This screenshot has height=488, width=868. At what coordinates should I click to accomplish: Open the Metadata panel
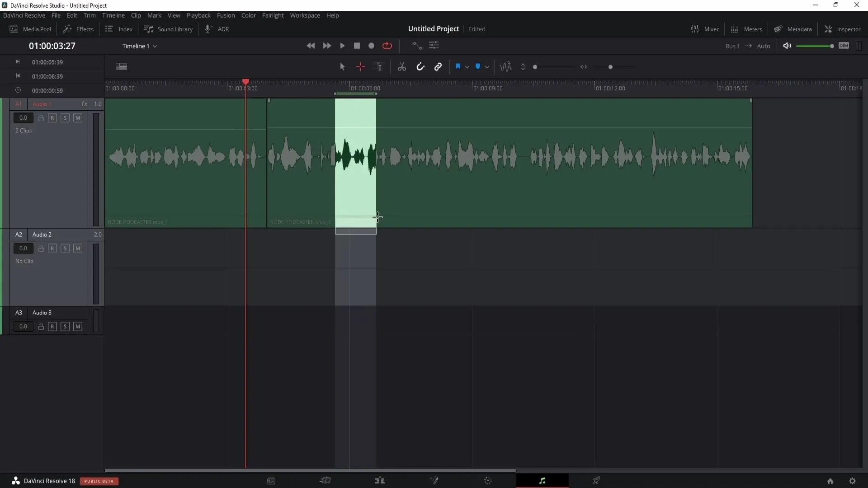point(793,29)
